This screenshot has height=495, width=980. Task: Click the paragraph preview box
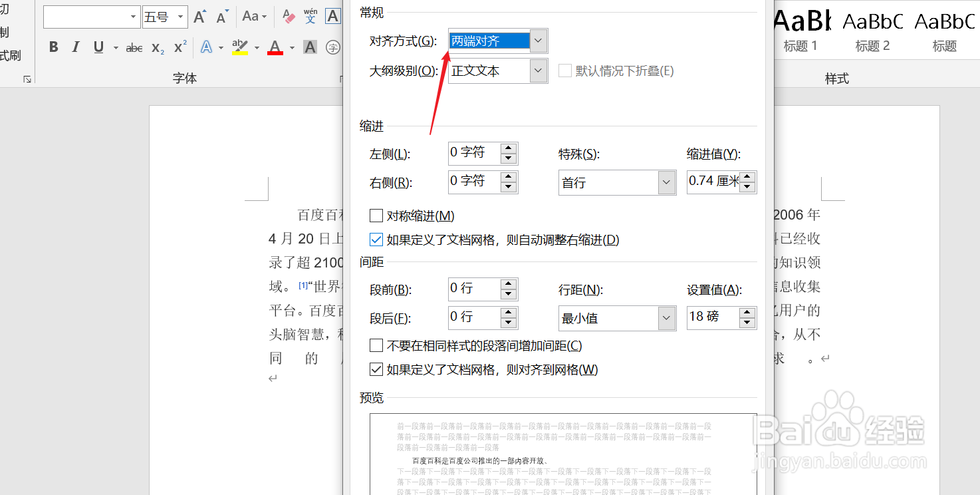tap(563, 454)
